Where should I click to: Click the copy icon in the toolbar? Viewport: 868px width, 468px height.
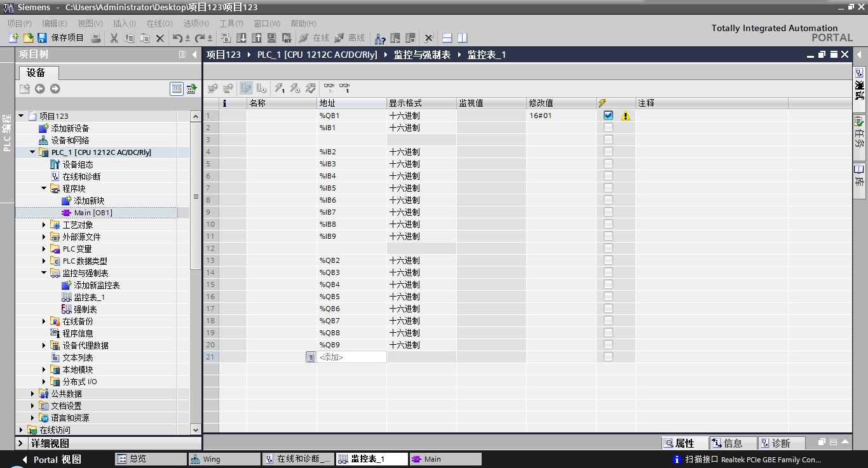click(x=130, y=38)
